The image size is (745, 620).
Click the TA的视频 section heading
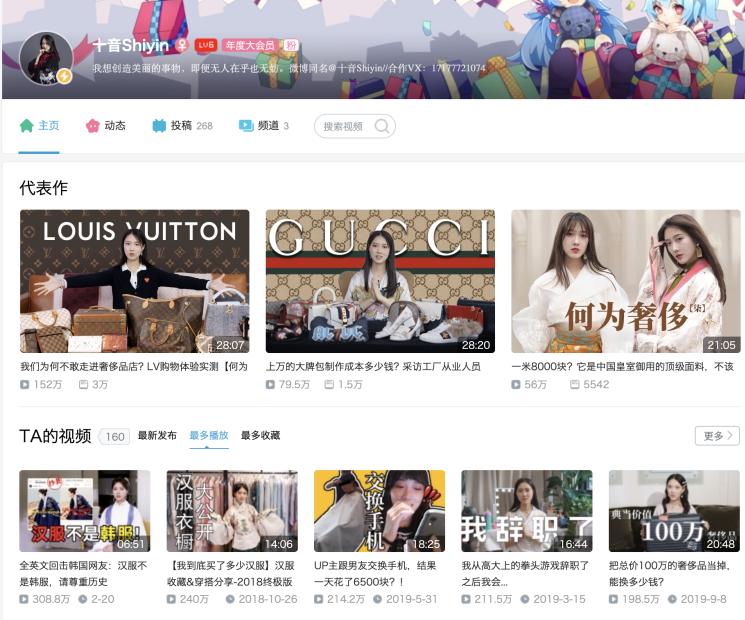(x=55, y=436)
